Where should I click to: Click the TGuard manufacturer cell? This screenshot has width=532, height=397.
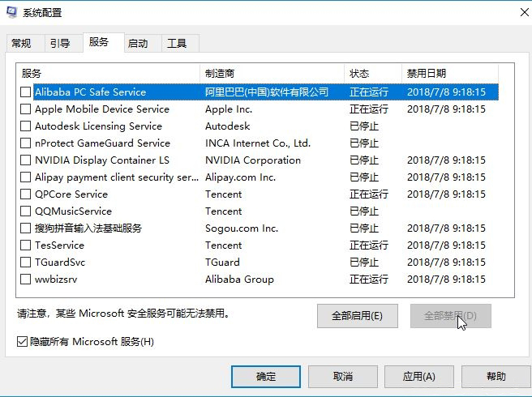(x=222, y=262)
